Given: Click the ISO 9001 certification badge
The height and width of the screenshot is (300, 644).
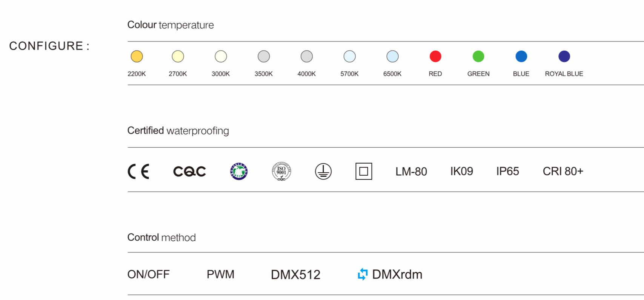Looking at the screenshot, I should (281, 172).
